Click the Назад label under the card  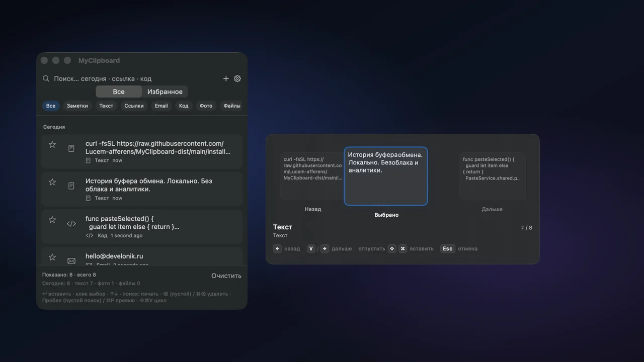313,209
